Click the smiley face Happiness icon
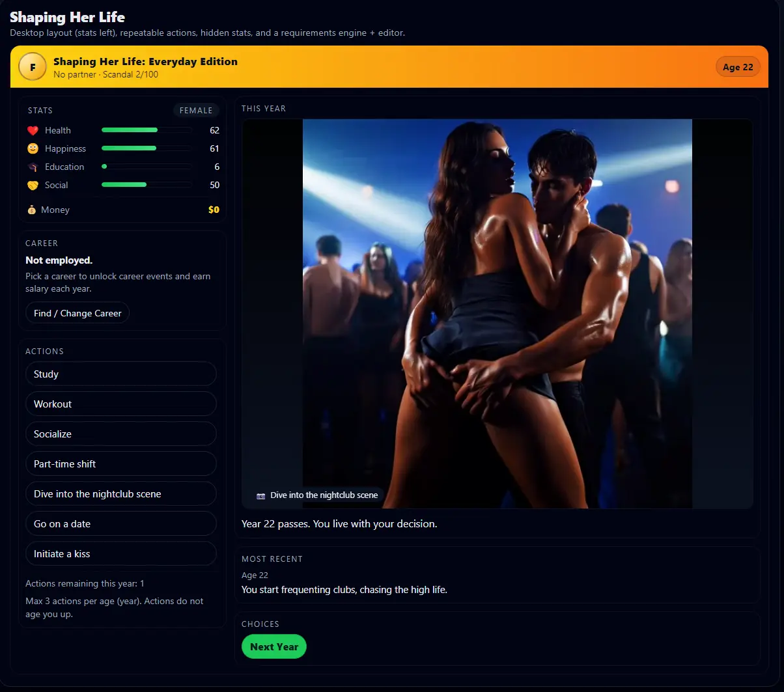The image size is (784, 692). pos(33,149)
